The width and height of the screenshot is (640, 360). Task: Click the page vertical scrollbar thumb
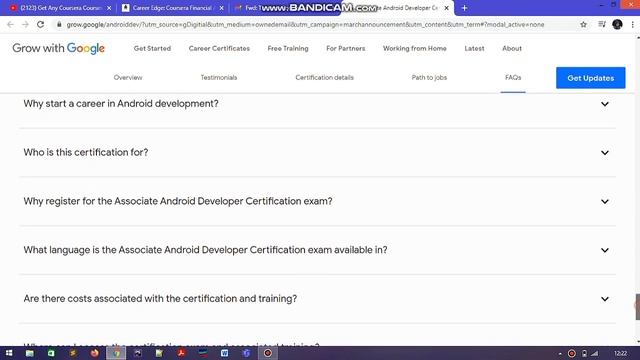point(637,307)
